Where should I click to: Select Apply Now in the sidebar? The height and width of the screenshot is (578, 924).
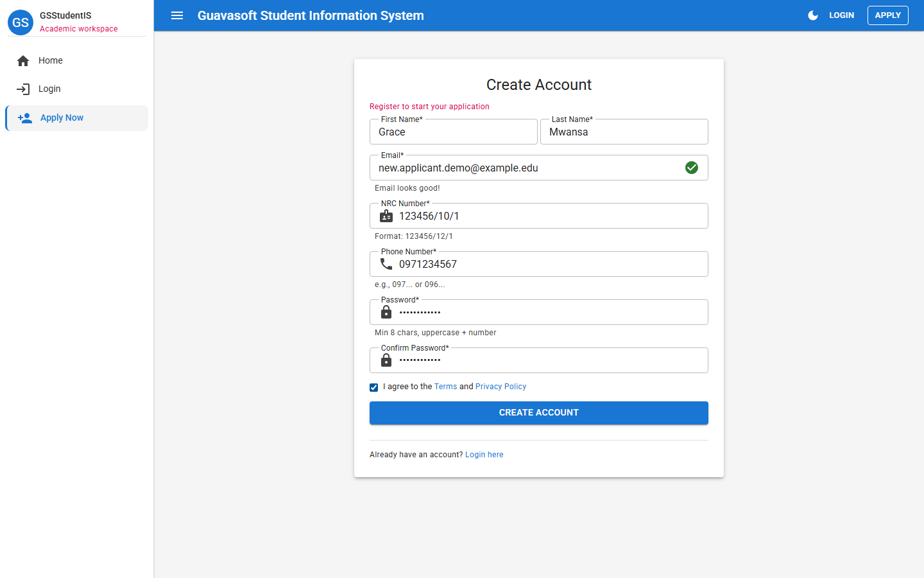point(77,118)
